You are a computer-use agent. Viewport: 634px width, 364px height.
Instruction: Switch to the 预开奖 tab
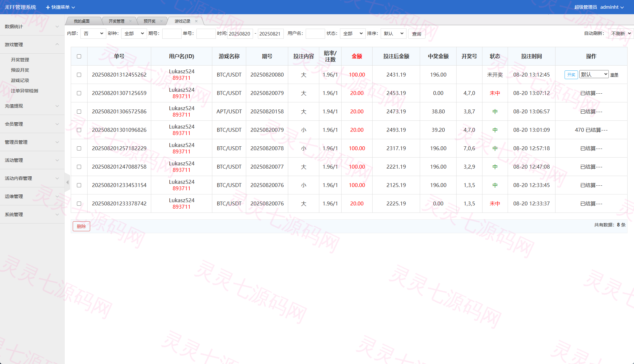(150, 21)
